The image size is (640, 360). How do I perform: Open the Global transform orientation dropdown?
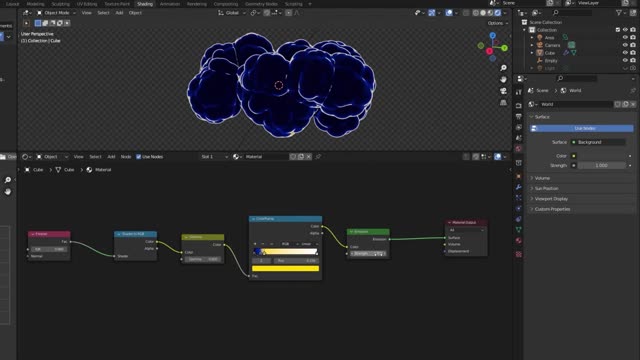tap(232, 13)
